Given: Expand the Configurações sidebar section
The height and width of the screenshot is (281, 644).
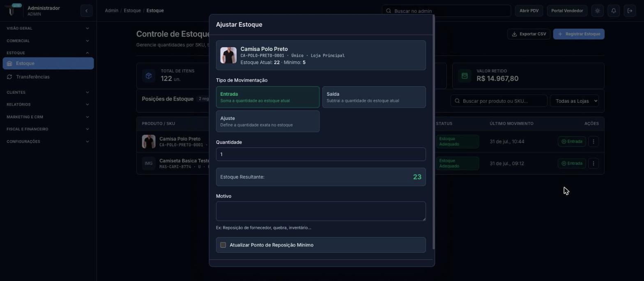Looking at the screenshot, I should (x=48, y=142).
